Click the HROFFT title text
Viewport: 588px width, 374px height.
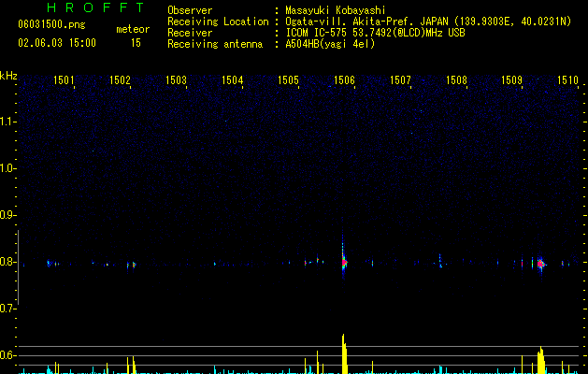(x=96, y=7)
